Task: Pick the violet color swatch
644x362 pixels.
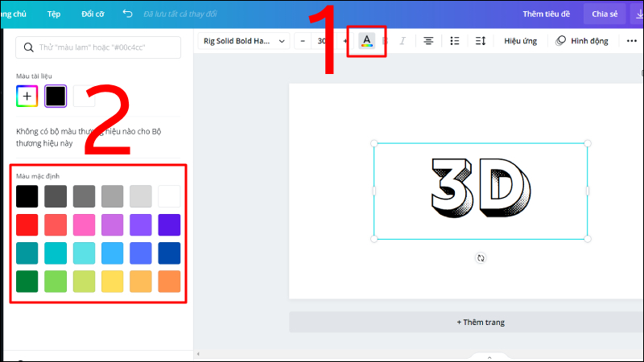Action: 140,225
